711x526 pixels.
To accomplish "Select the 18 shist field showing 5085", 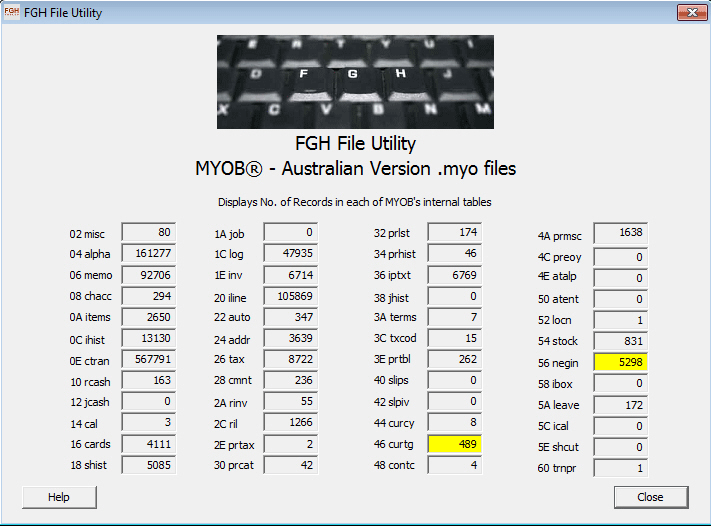I will (x=148, y=465).
